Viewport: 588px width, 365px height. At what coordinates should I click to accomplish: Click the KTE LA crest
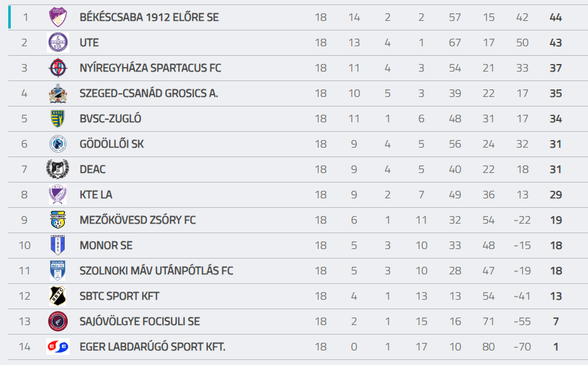(x=58, y=195)
